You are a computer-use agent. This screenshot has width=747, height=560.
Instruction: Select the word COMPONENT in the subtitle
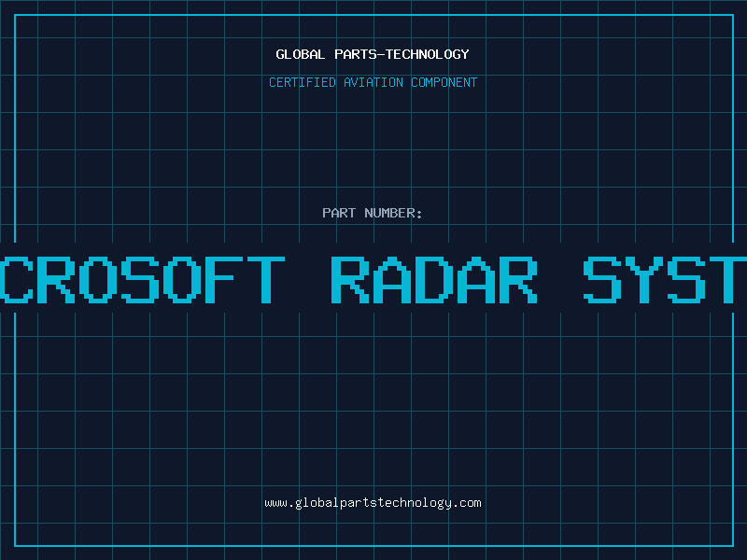point(444,82)
